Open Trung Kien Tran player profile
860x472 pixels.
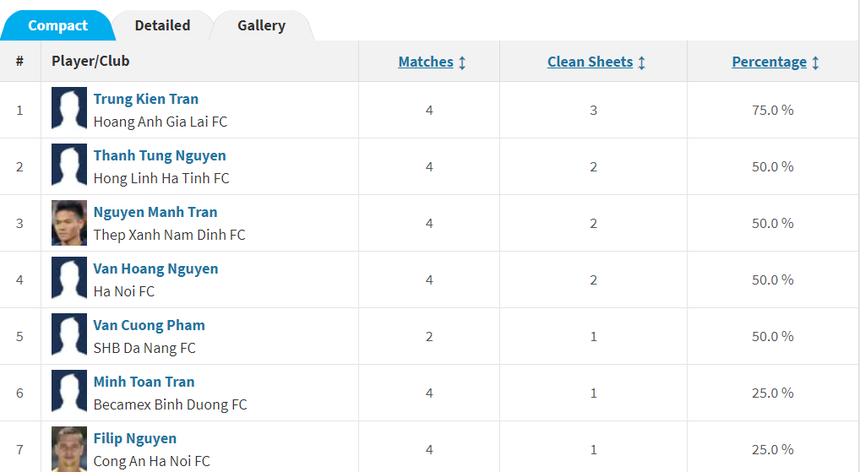[146, 99]
